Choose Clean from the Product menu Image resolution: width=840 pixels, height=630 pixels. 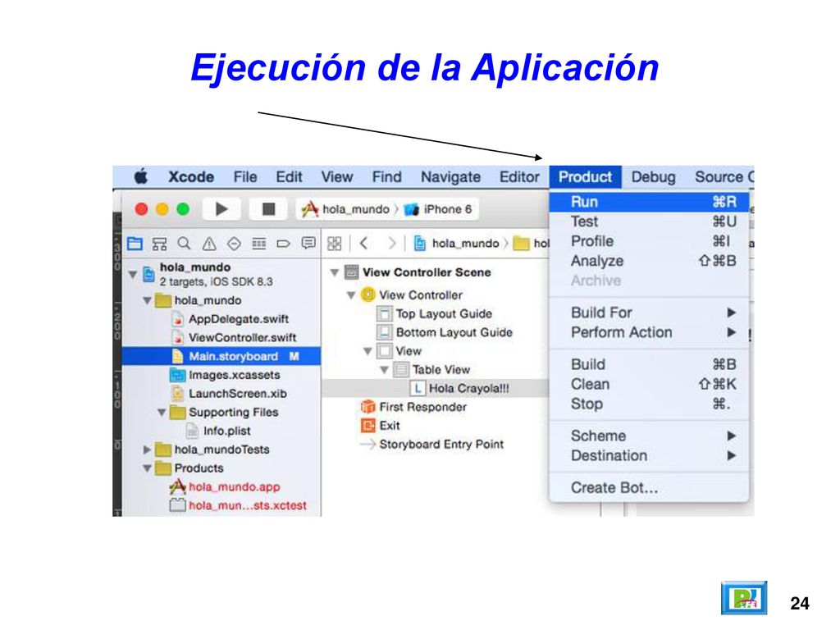tap(650, 385)
